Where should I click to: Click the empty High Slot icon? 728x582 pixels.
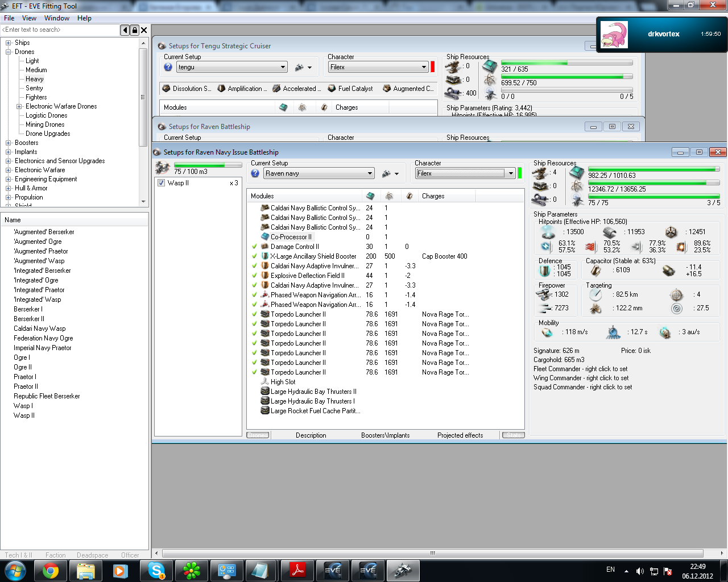(x=264, y=382)
